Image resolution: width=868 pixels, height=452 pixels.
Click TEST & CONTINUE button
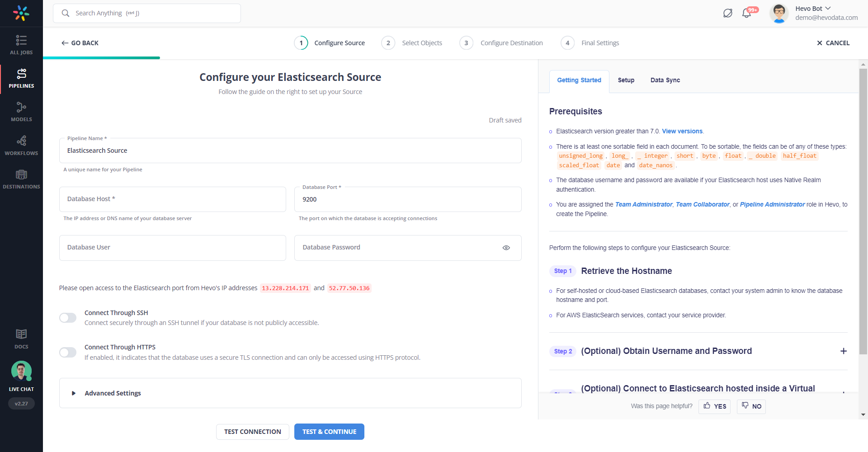point(329,432)
